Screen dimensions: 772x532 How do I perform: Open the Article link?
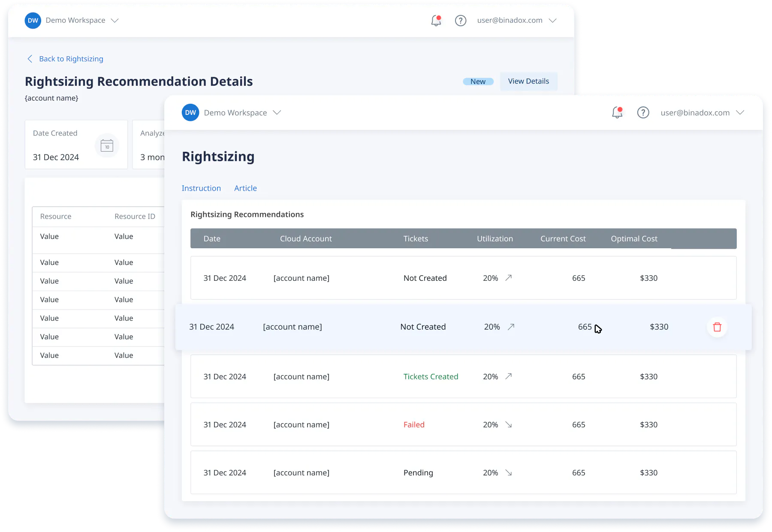click(245, 188)
